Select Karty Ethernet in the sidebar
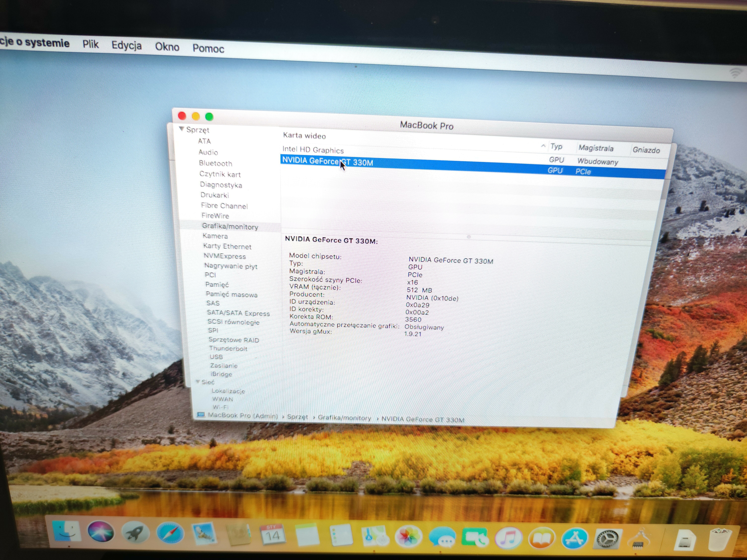The image size is (747, 560). tap(227, 246)
